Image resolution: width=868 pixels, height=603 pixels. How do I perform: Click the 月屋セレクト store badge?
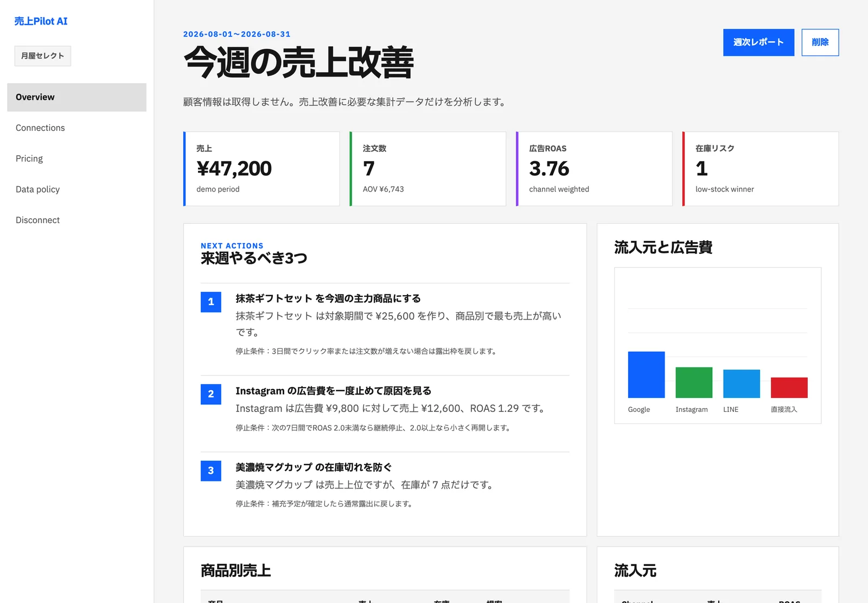tap(43, 56)
